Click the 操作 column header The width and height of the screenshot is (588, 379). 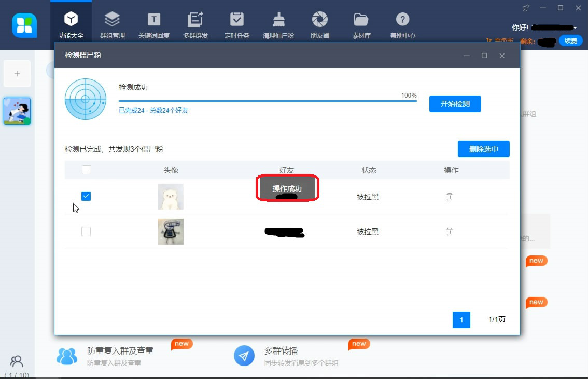451,170
